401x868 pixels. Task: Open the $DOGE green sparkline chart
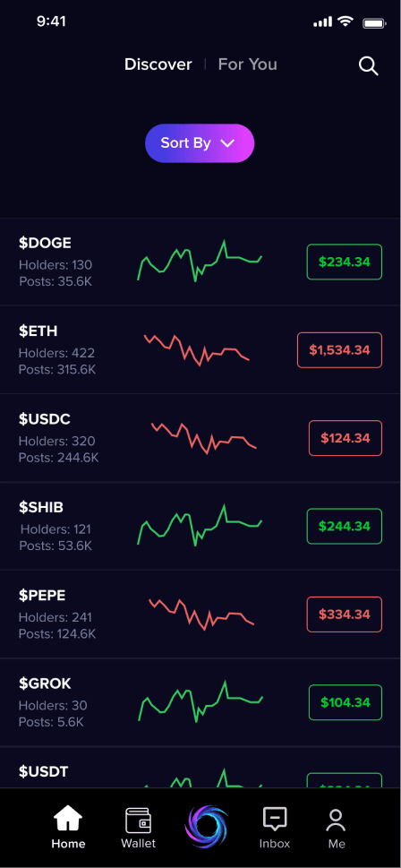(x=200, y=261)
